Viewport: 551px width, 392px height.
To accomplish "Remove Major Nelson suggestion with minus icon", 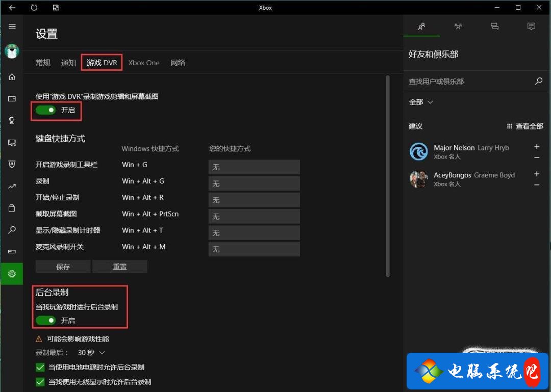I will pyautogui.click(x=537, y=158).
